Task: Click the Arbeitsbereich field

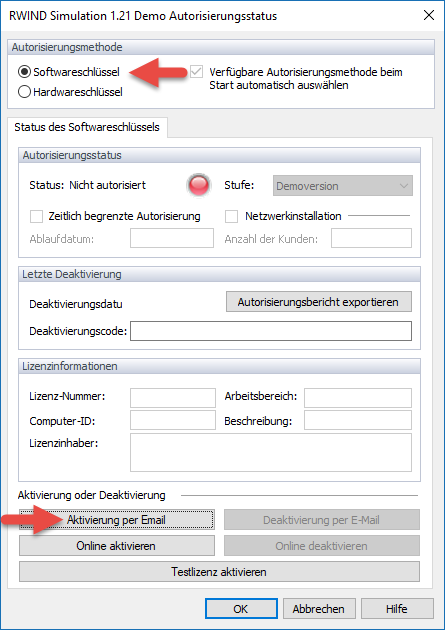Action: [x=358, y=398]
